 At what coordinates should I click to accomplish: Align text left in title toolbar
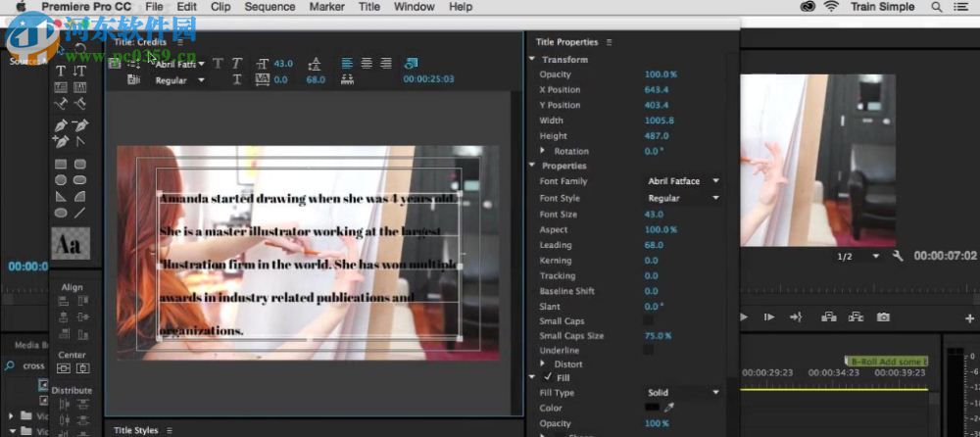[347, 63]
